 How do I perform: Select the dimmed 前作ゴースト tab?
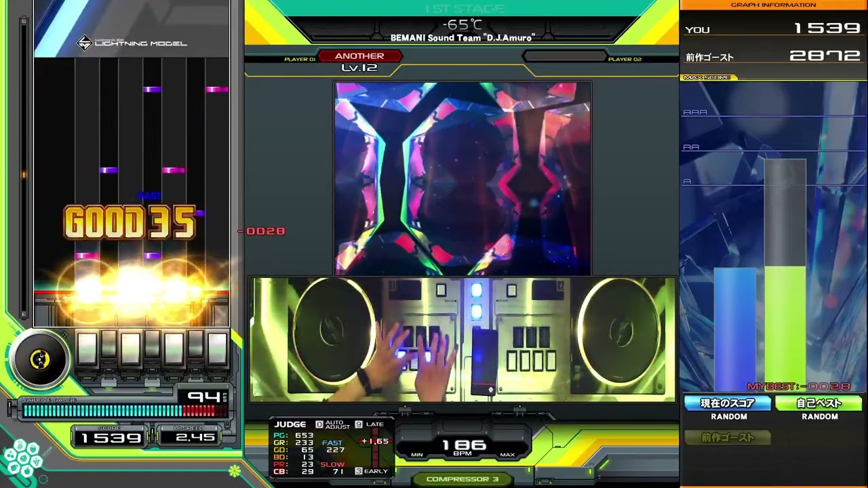tap(728, 438)
